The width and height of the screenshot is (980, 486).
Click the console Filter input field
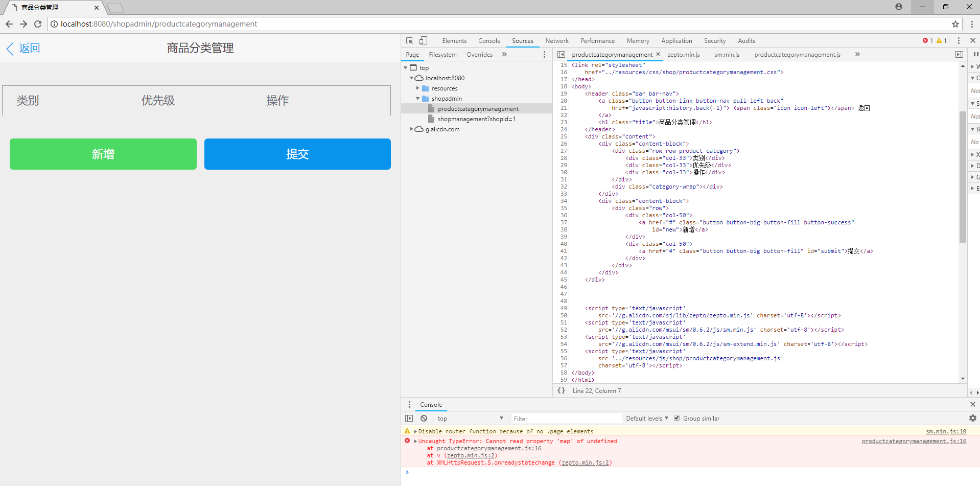[x=566, y=419]
